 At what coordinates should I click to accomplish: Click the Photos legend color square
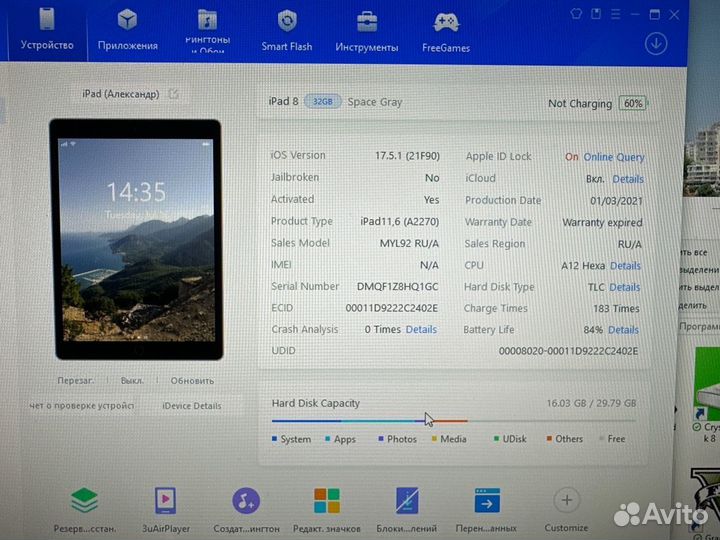[381, 439]
